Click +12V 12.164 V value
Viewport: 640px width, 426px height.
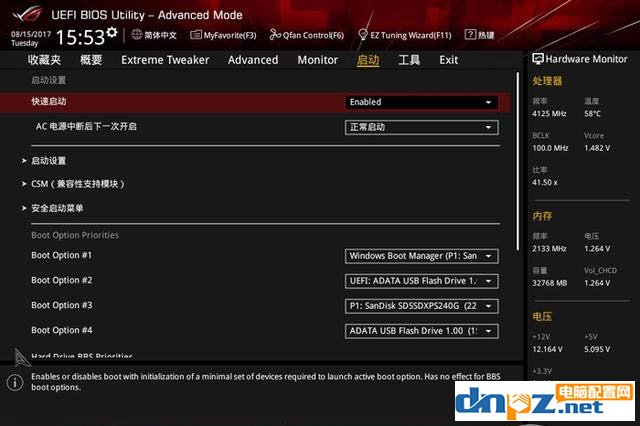point(547,349)
